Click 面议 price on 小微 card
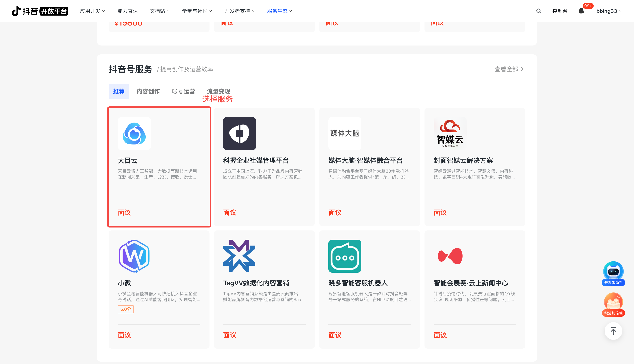Screen dimensions: 634x364 124,335
